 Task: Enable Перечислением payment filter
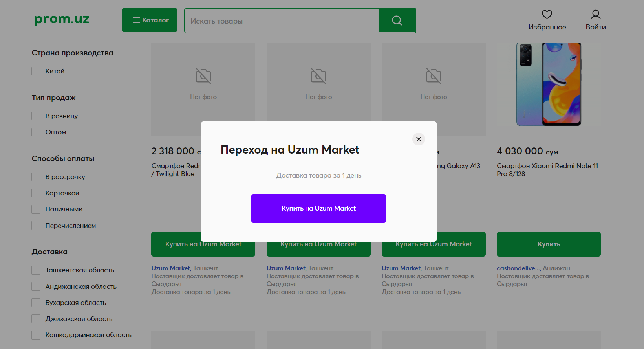tap(36, 226)
